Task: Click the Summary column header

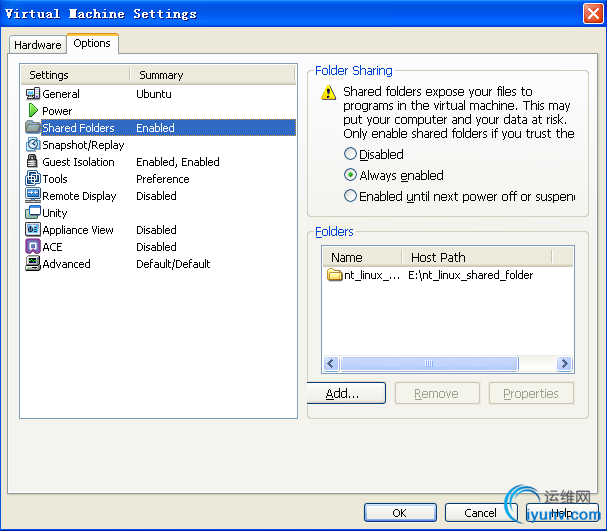Action: tap(213, 75)
